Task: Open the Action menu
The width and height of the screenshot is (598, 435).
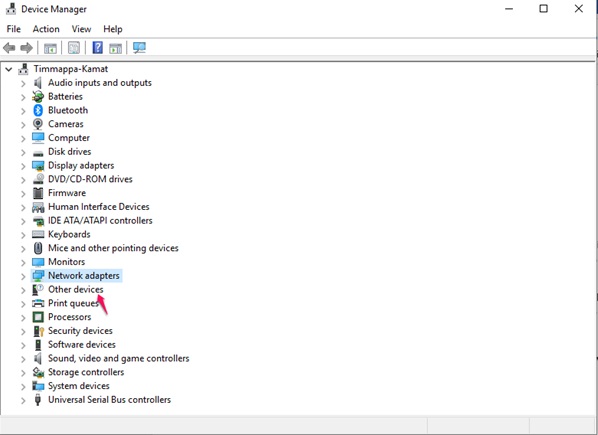Action: [x=46, y=29]
